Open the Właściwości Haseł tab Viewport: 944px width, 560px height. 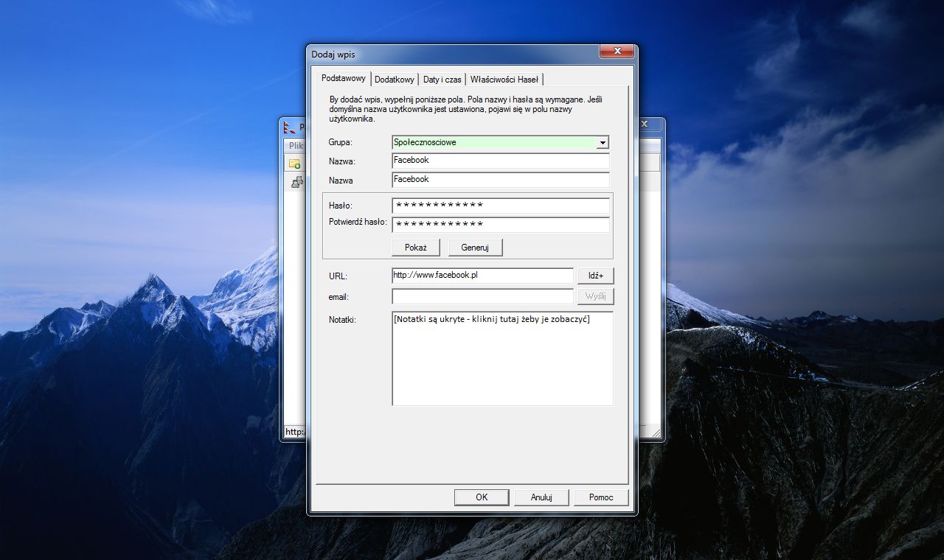point(504,80)
